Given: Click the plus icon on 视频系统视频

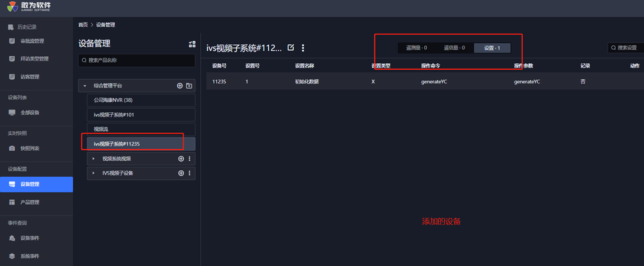Looking at the screenshot, I should (x=181, y=158).
